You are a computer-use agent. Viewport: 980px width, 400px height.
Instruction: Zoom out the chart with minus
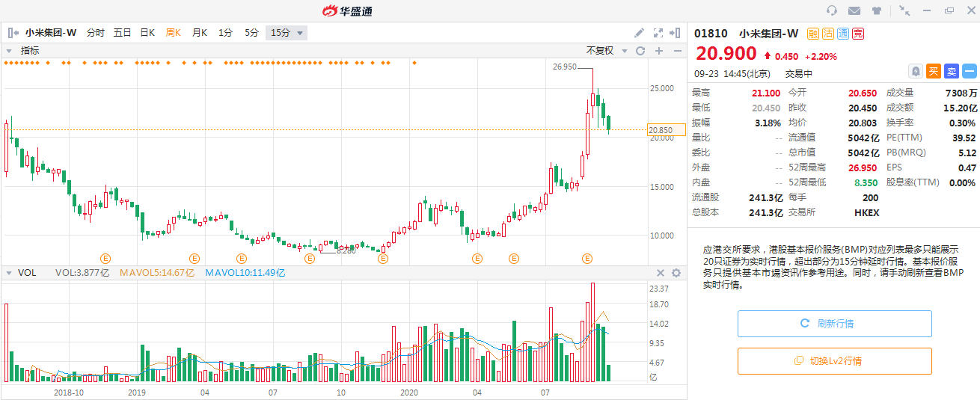click(x=677, y=51)
